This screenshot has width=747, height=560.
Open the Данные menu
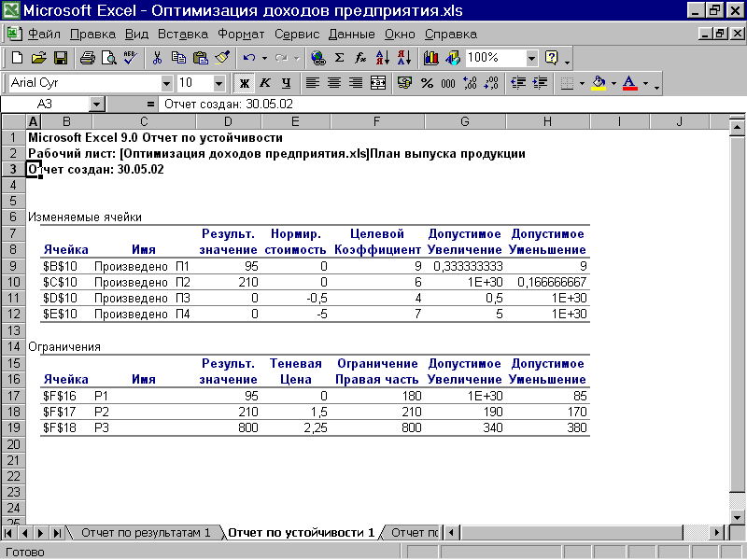(352, 35)
